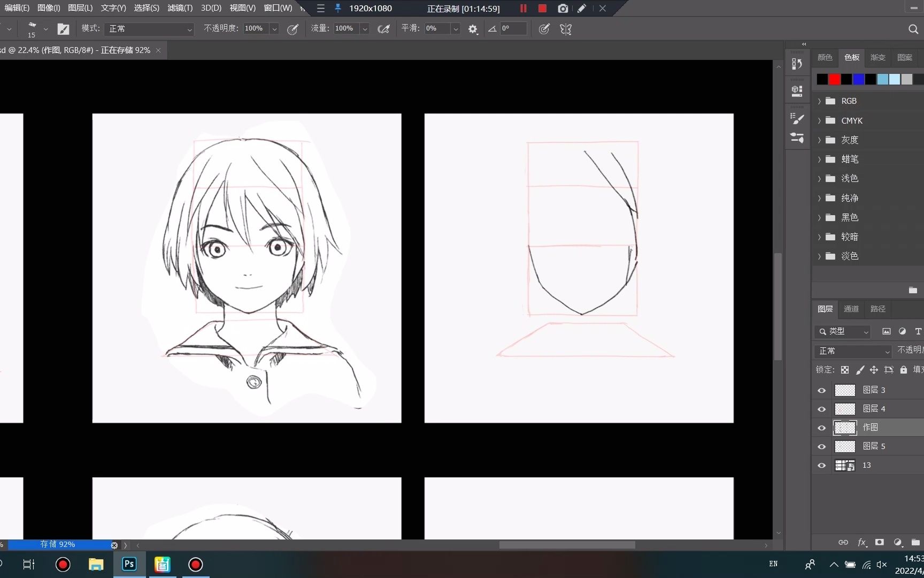The width and height of the screenshot is (924, 578).
Task: Filter layers by pixel image icon
Action: pyautogui.click(x=887, y=331)
